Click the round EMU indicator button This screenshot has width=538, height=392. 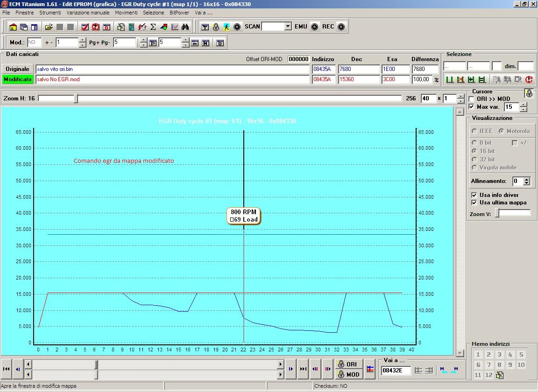pyautogui.click(x=315, y=27)
